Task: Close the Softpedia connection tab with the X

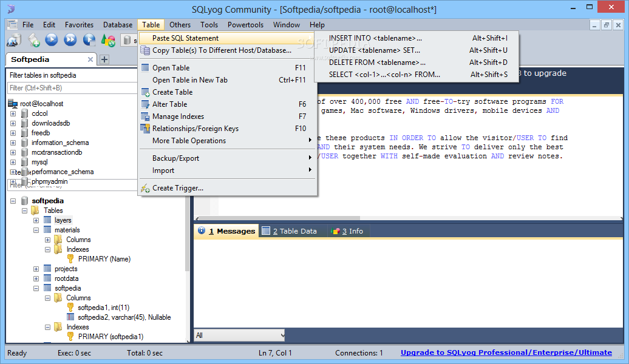Action: pyautogui.click(x=90, y=59)
